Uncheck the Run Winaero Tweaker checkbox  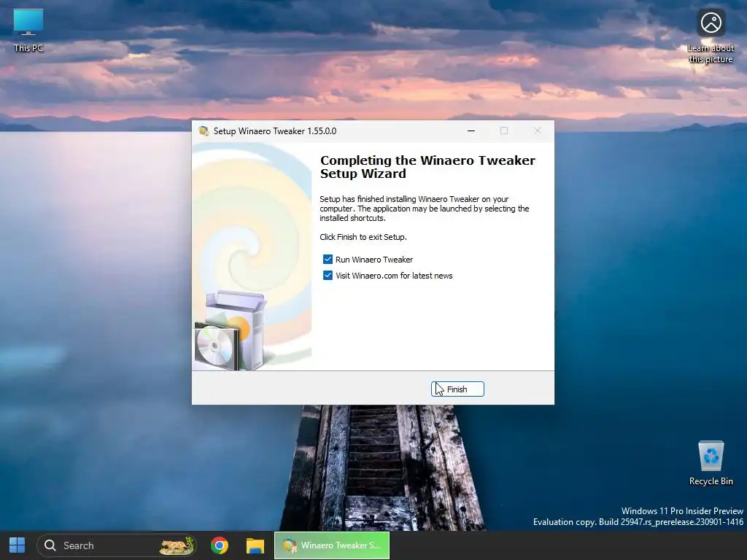point(328,260)
